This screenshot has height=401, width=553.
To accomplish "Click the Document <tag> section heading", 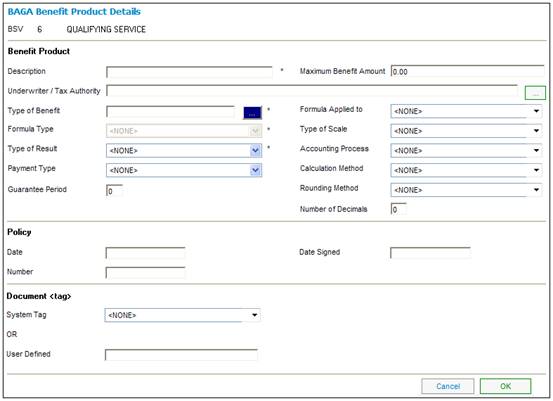I will 39,296.
